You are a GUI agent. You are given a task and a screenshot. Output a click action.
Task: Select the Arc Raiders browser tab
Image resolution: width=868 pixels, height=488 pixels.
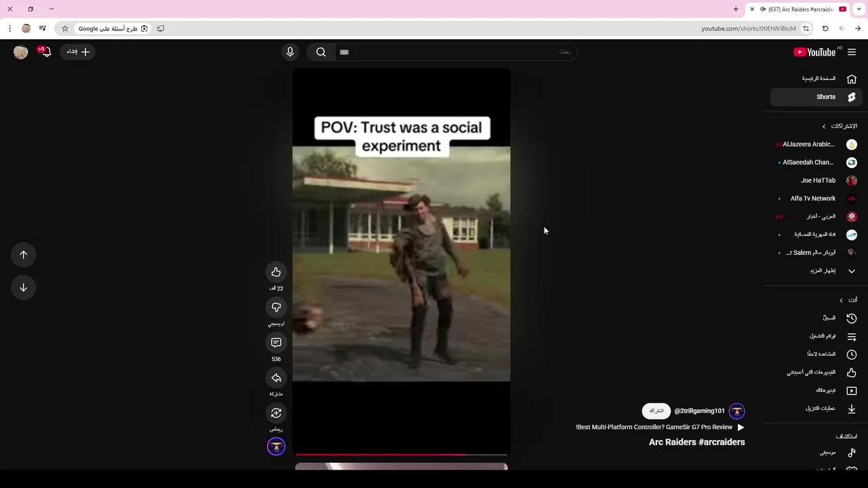click(797, 9)
